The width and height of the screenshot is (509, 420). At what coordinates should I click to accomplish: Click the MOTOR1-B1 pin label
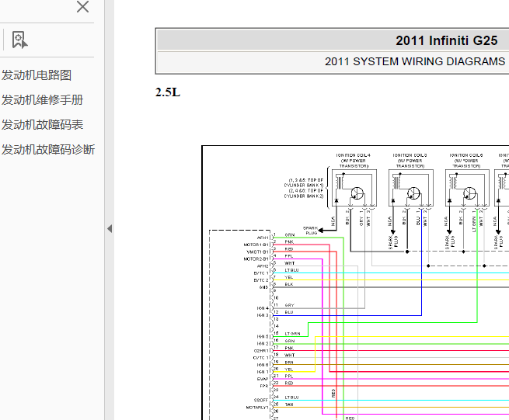click(x=256, y=245)
